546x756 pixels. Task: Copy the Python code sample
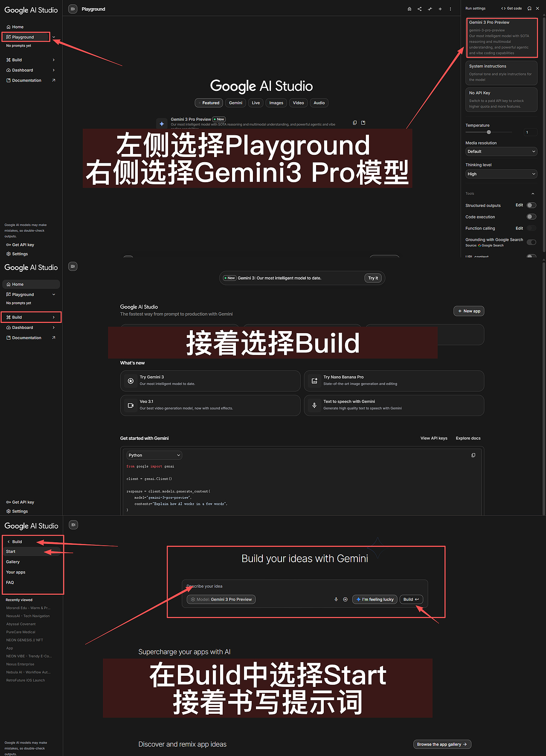coord(473,455)
